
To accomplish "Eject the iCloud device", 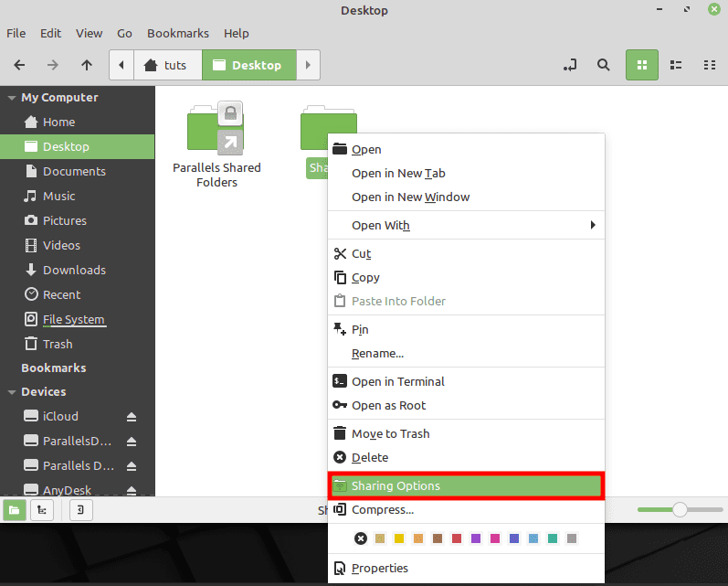I will coord(132,417).
